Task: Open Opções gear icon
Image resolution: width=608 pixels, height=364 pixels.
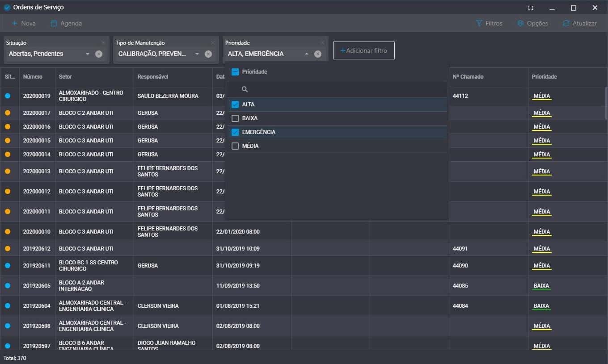Action: point(520,23)
